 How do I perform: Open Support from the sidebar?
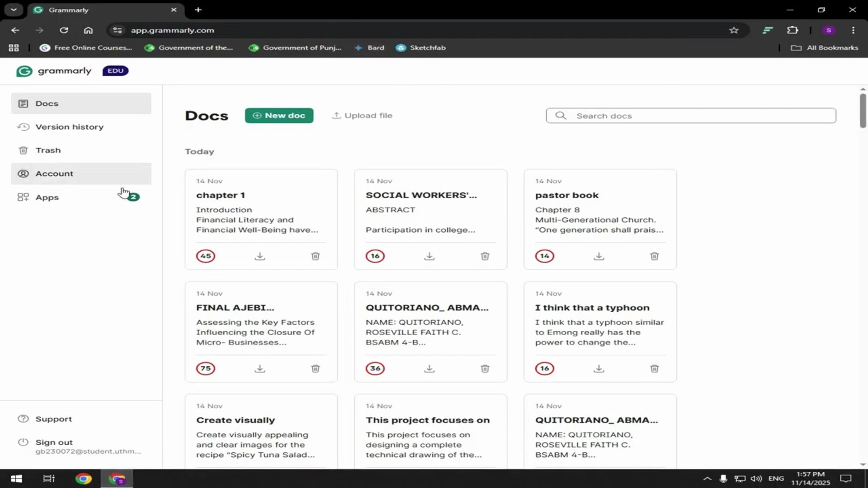tap(53, 418)
